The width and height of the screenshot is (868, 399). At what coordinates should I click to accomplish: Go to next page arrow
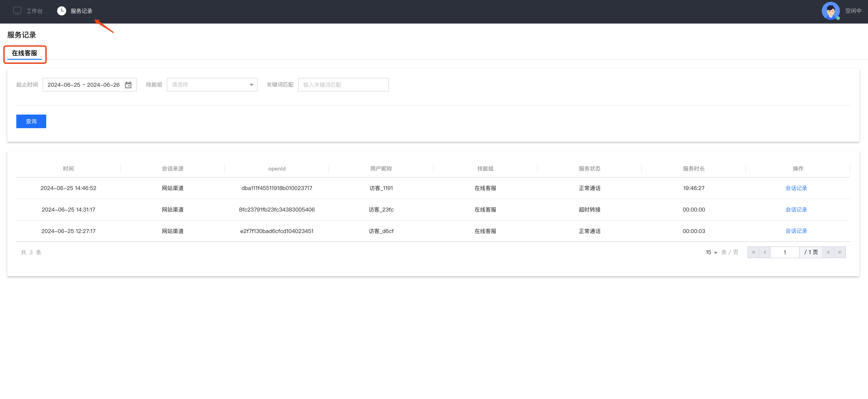click(828, 252)
